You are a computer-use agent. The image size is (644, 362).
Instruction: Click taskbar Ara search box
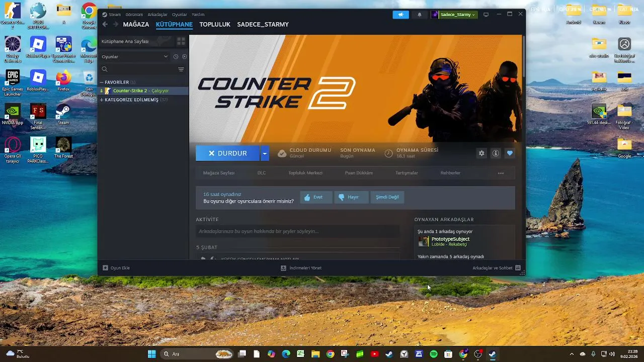197,354
